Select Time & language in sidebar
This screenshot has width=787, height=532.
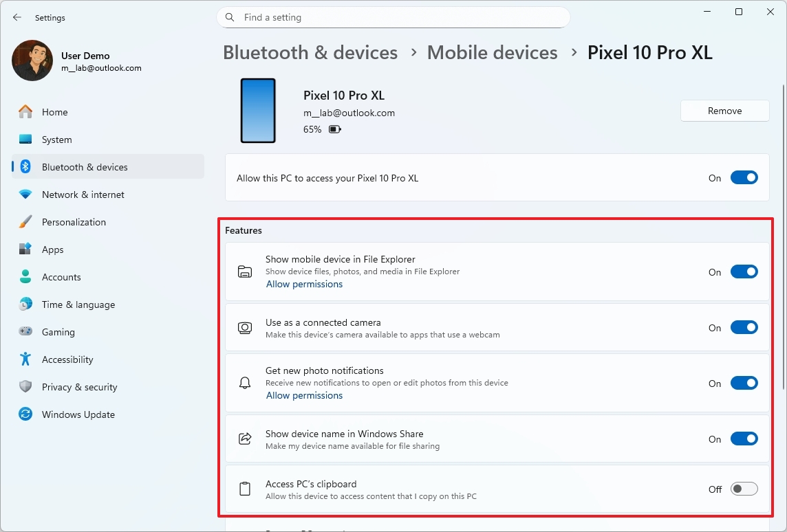(x=78, y=304)
